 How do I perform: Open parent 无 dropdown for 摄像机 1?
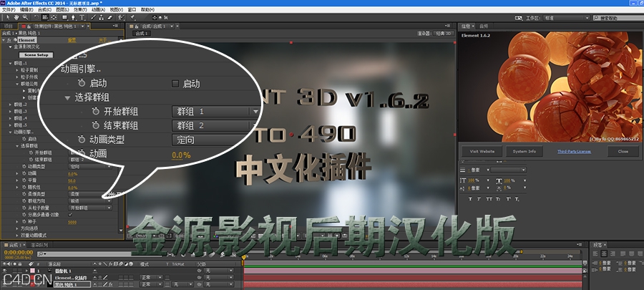pyautogui.click(x=218, y=271)
